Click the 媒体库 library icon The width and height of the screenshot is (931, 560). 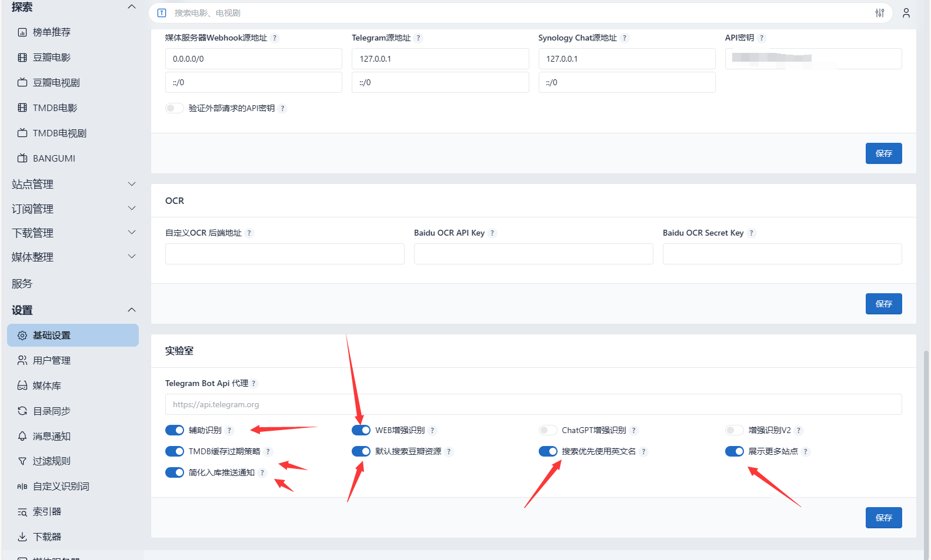click(22, 385)
